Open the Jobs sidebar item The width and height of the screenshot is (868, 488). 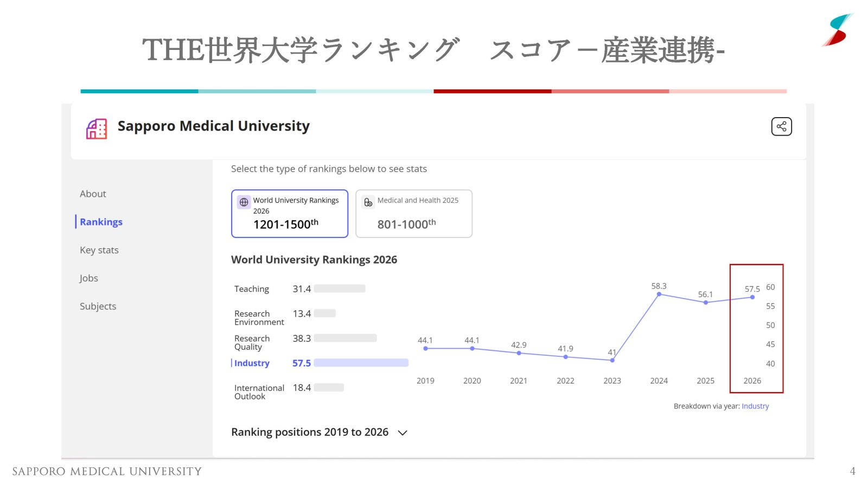[x=88, y=278]
